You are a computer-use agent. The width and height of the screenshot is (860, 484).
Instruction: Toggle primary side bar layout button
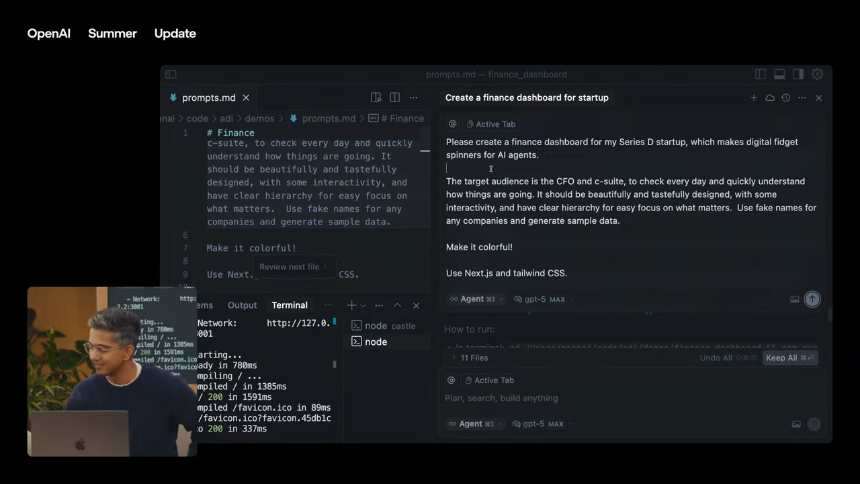click(x=760, y=74)
